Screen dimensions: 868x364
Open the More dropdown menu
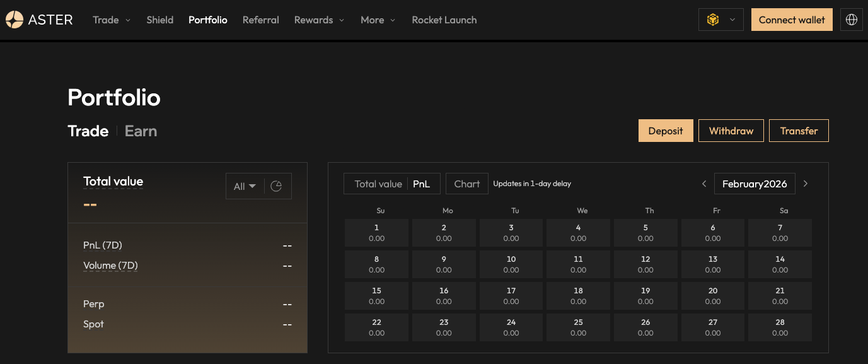pos(378,20)
